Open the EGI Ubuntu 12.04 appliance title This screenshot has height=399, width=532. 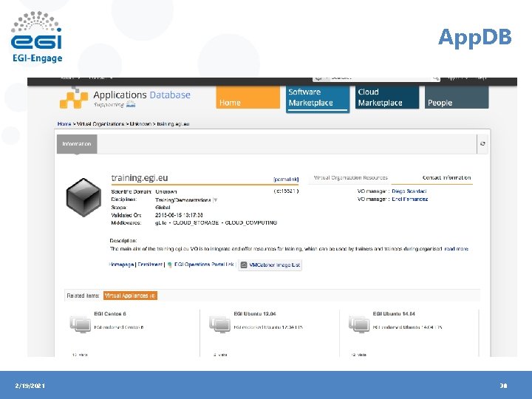coord(255,314)
